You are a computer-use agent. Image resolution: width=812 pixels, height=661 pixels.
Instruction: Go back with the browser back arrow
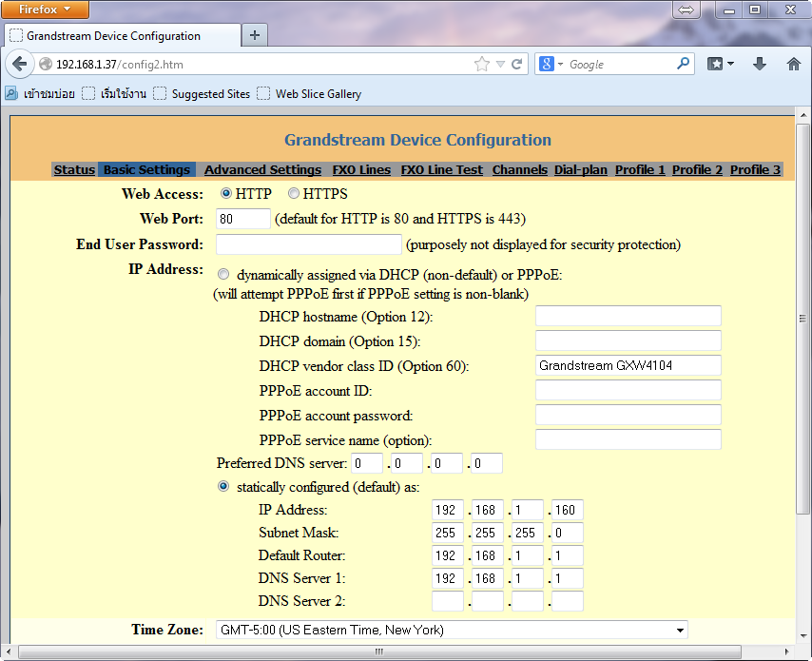pyautogui.click(x=19, y=65)
